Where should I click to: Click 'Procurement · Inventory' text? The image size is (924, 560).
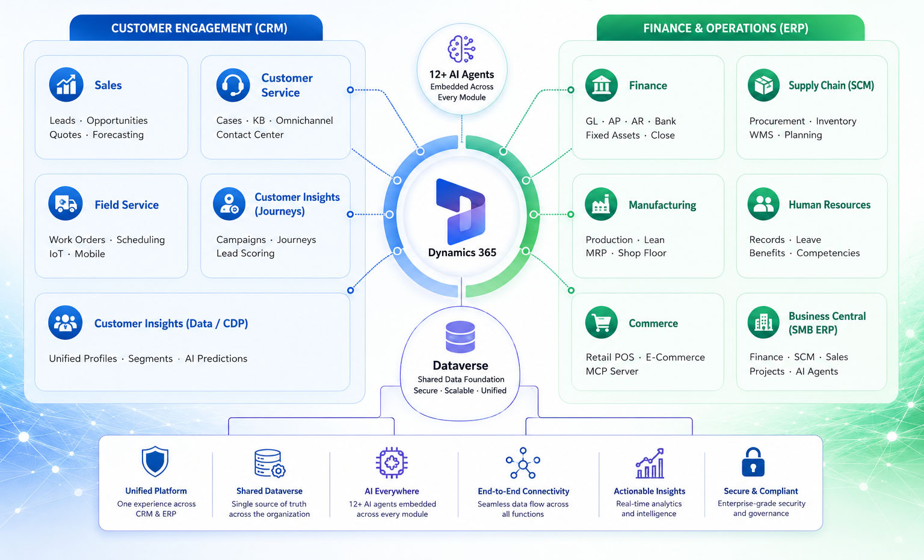tap(802, 122)
